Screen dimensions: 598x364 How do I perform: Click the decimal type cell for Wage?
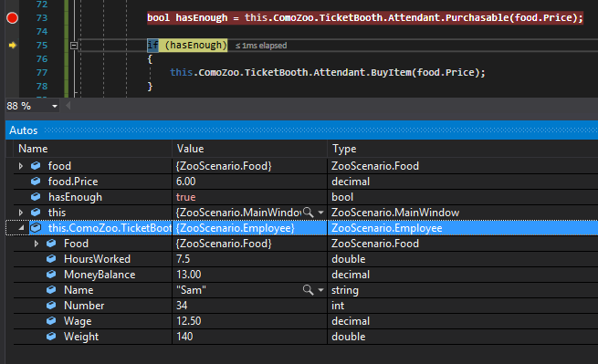click(463, 321)
